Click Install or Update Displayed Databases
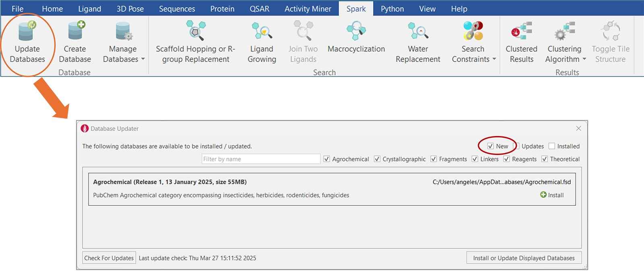Image resolution: width=644 pixels, height=279 pixels. (524, 258)
